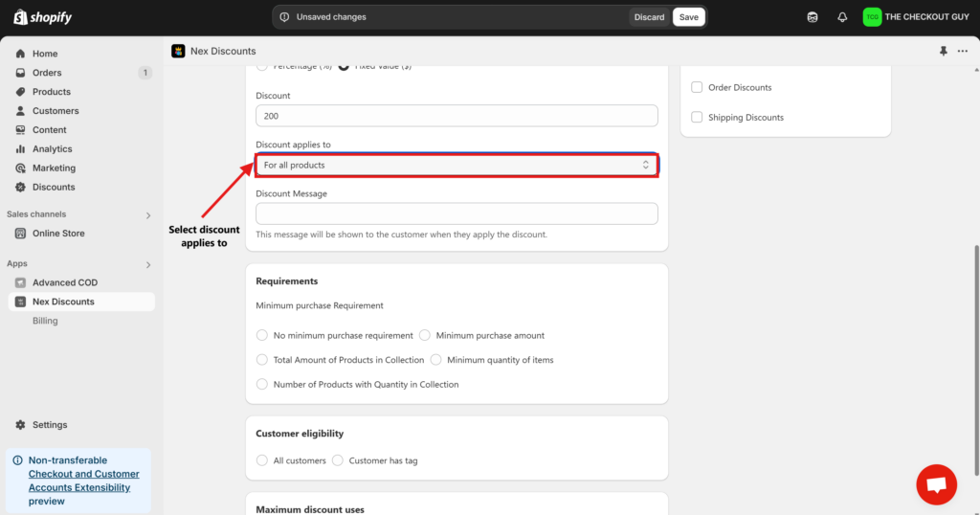This screenshot has width=980, height=515.
Task: Open the Discount applies to dropdown
Action: (x=457, y=165)
